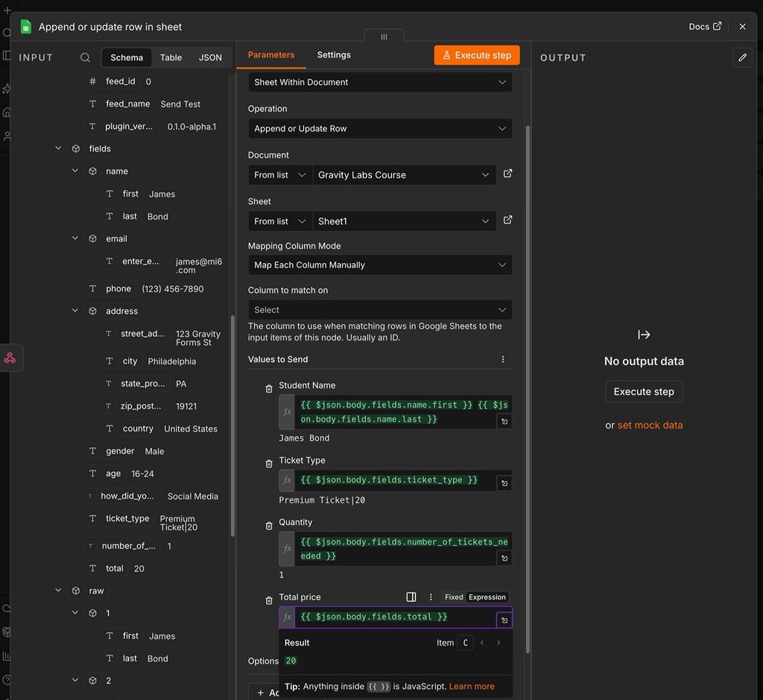Click the orange Execute step button
Screen dimensions: 763x700
pyautogui.click(x=476, y=55)
